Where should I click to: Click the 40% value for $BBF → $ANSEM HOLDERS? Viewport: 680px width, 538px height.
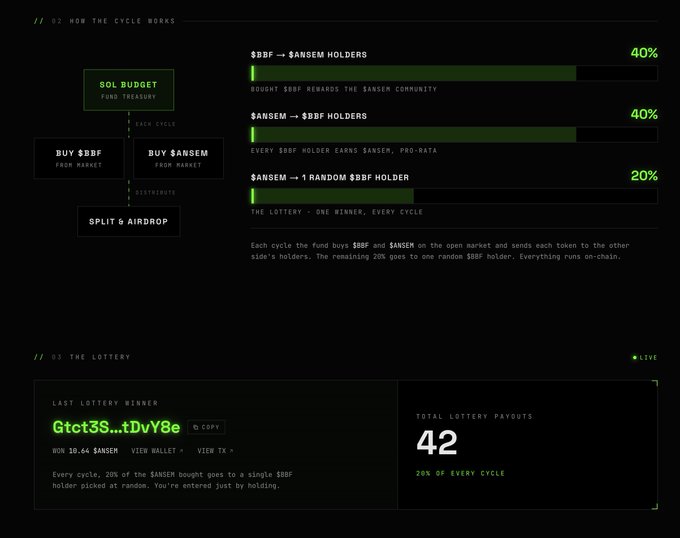pos(644,53)
